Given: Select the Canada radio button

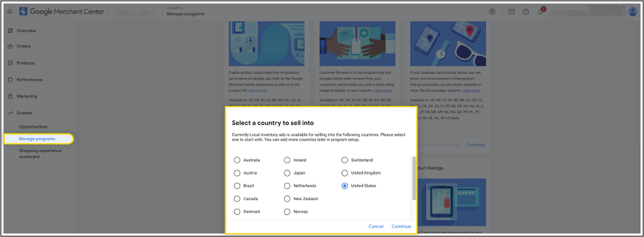Looking at the screenshot, I should point(237,199).
